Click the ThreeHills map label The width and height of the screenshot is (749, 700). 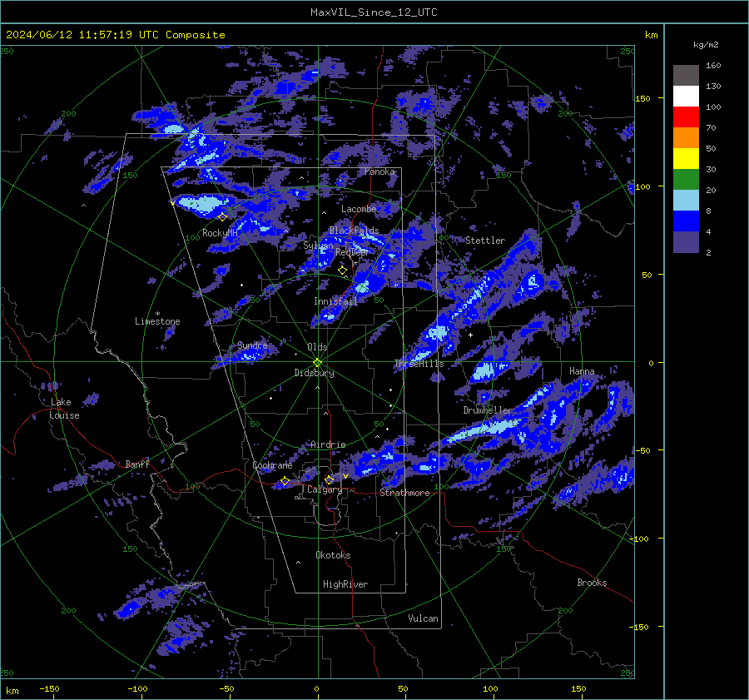click(x=419, y=364)
